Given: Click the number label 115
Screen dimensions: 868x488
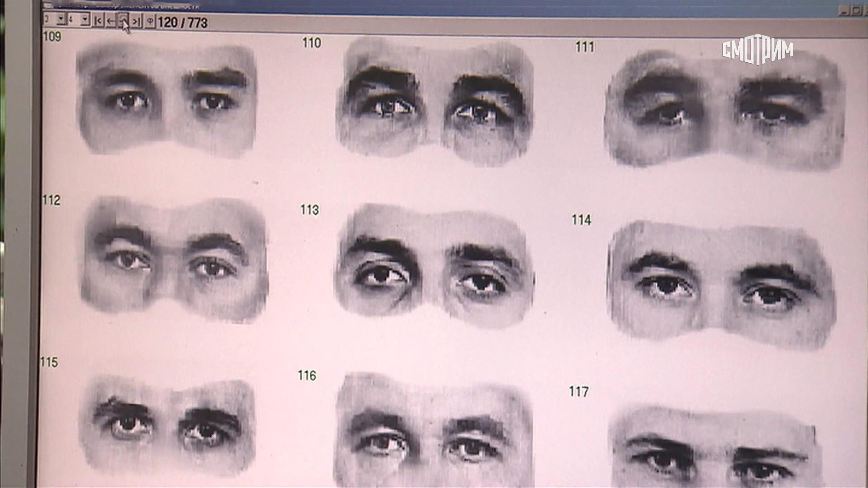Looking at the screenshot, I should tap(49, 363).
